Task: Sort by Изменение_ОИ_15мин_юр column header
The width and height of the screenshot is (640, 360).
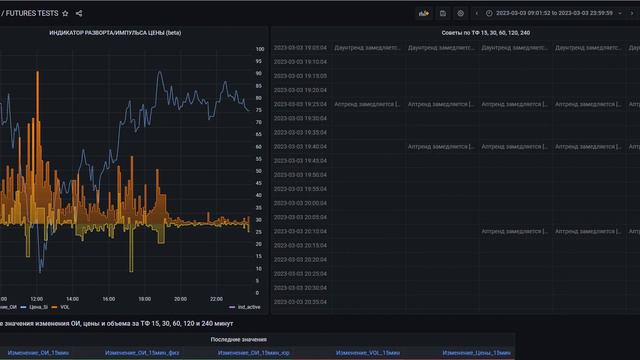Action: tap(253, 353)
